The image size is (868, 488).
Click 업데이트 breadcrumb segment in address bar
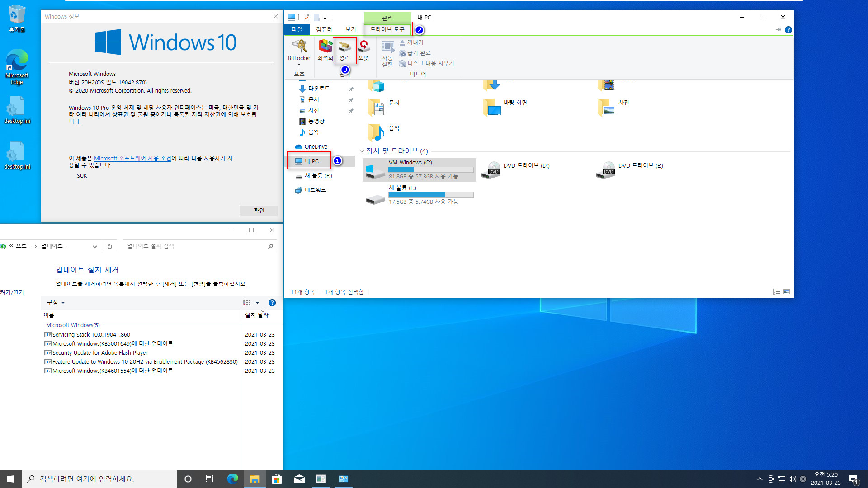(55, 246)
